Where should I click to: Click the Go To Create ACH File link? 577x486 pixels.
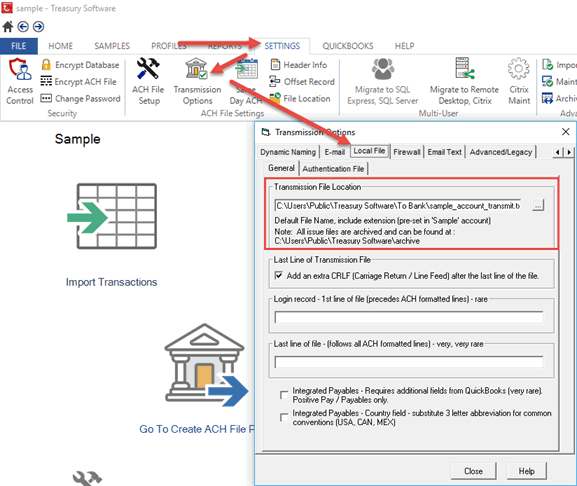(x=197, y=429)
